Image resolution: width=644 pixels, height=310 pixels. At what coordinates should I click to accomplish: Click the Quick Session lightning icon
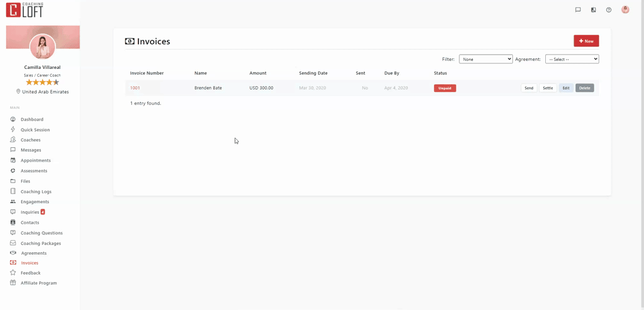(12, 129)
